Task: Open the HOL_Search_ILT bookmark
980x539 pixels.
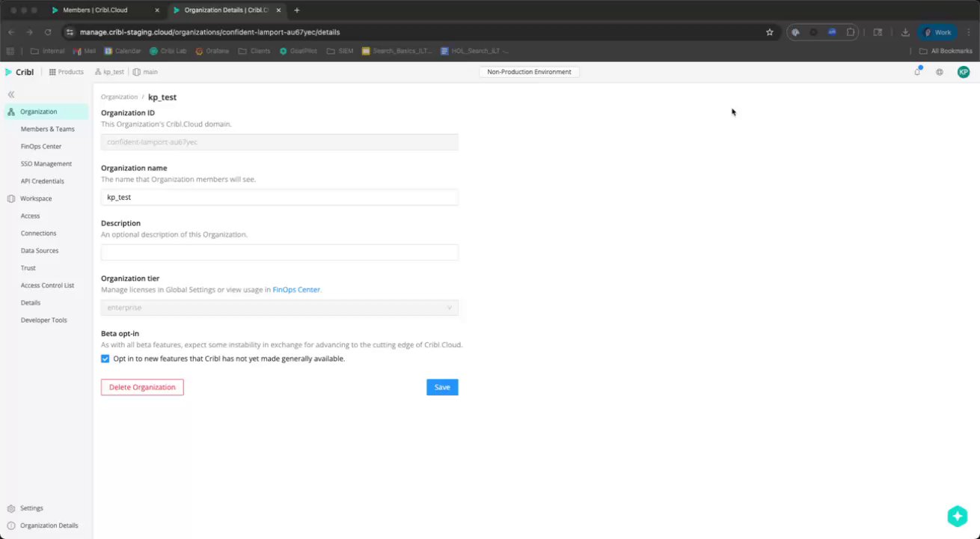Action: pyautogui.click(x=475, y=51)
